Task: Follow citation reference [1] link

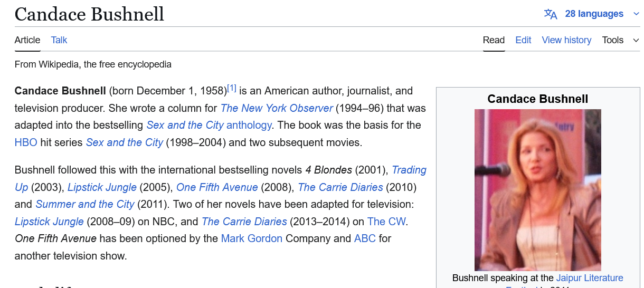Action: point(232,88)
